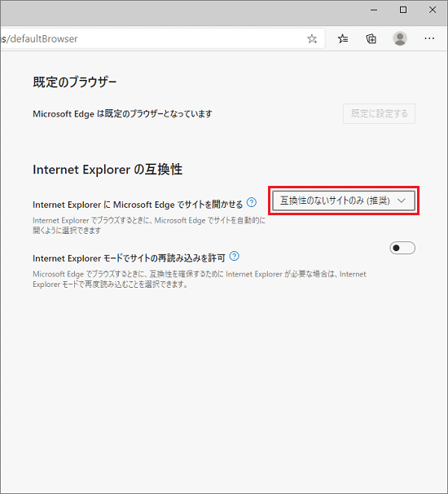The height and width of the screenshot is (494, 448).
Task: Open the Favorites list icon
Action: pos(343,39)
